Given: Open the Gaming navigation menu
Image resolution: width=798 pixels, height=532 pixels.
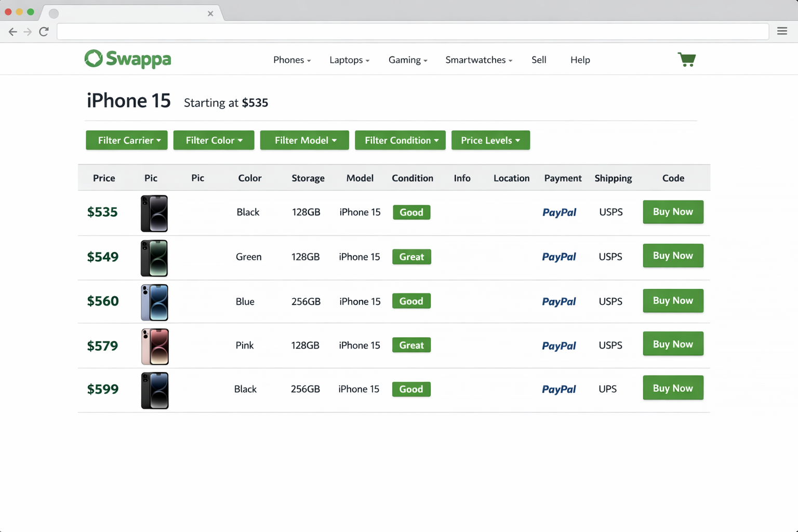Looking at the screenshot, I should [x=408, y=60].
